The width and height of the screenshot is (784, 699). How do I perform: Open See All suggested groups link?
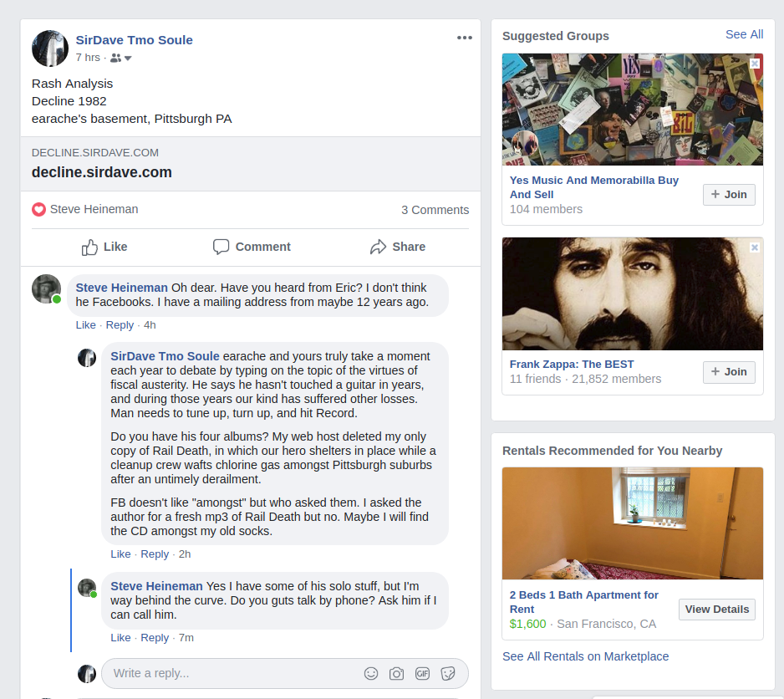pos(744,34)
